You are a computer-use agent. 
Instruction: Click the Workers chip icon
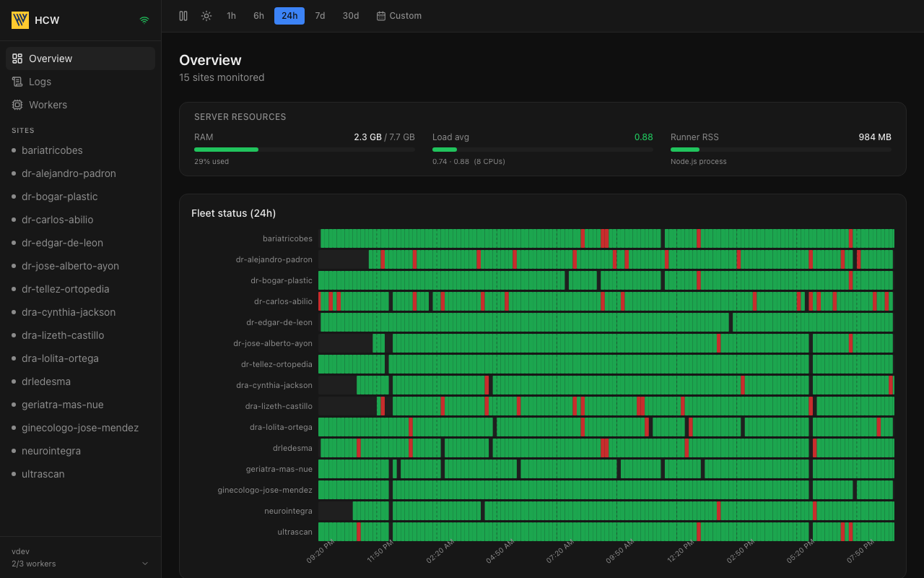tap(17, 105)
